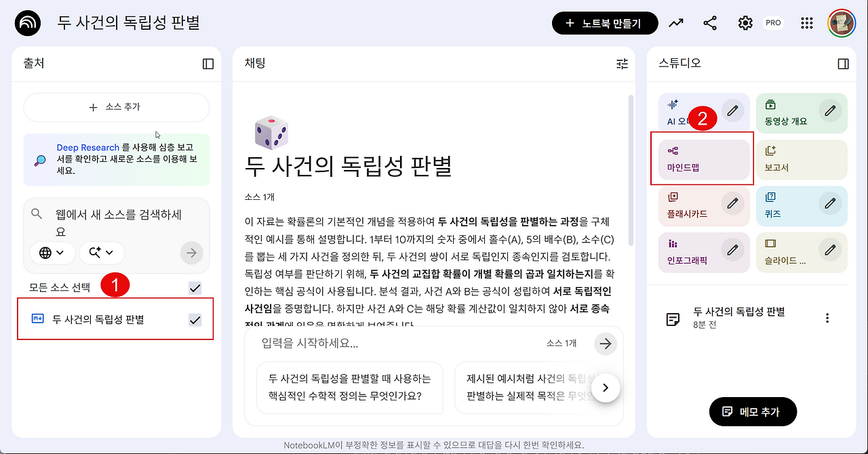This screenshot has height=454, width=868.
Task: Expand the search mode sparkle dropdown
Action: pos(102,253)
